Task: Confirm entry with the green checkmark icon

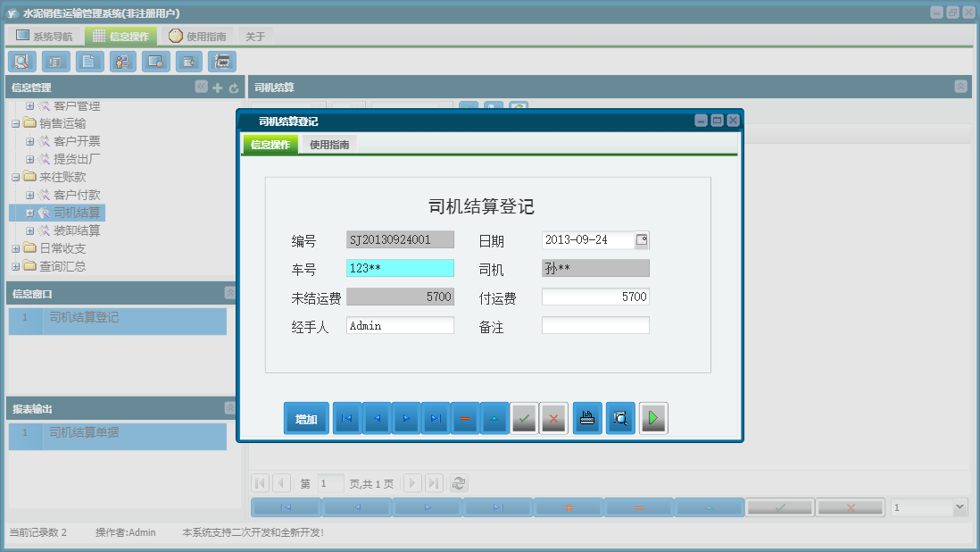Action: pos(525,417)
